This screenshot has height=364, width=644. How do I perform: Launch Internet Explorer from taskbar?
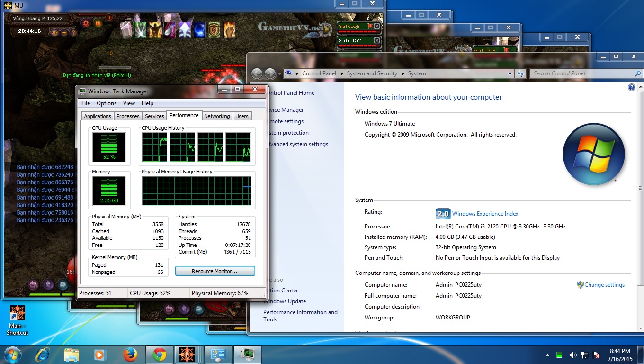(43, 355)
